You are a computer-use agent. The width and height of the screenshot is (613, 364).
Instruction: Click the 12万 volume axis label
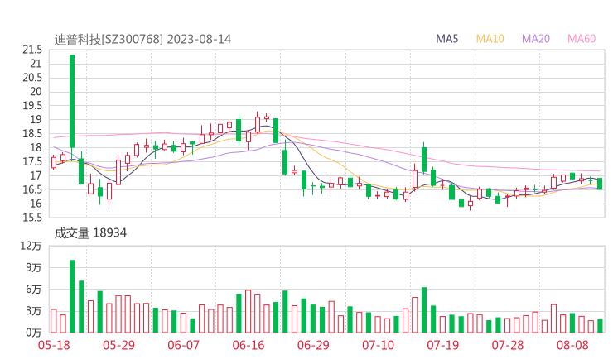coord(31,246)
